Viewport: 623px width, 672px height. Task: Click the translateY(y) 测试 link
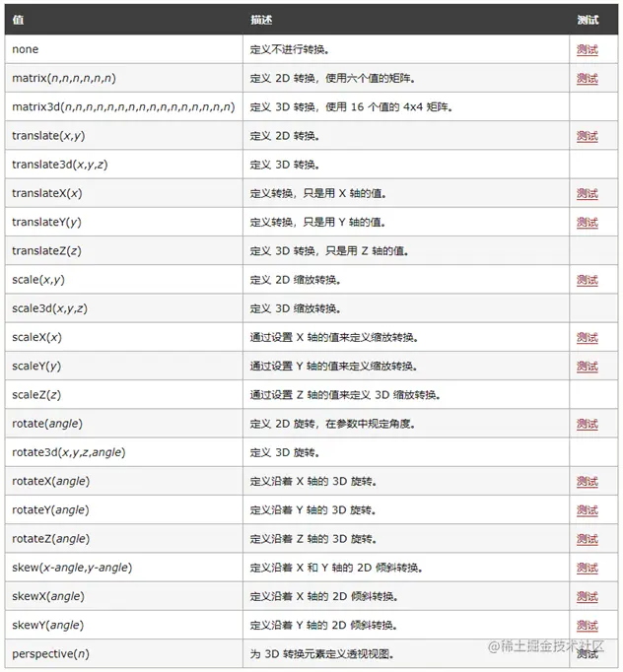(588, 223)
